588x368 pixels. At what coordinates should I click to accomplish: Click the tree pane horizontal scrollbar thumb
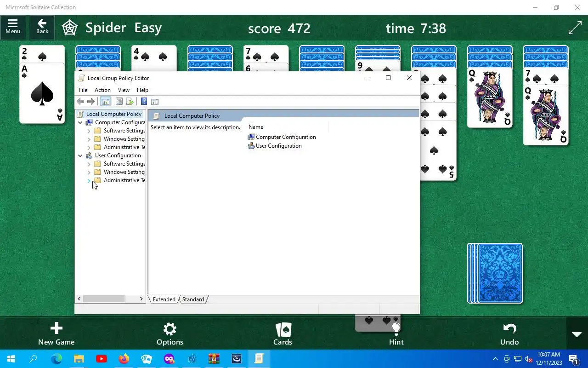(104, 299)
